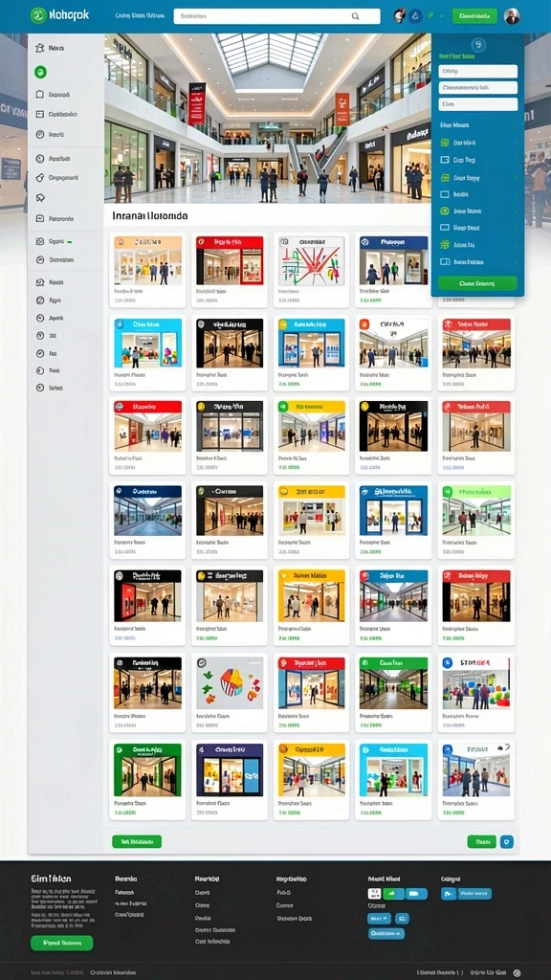Open the card with the red-lined map thumbnail
Screen dimensions: 551x980
tap(311, 270)
